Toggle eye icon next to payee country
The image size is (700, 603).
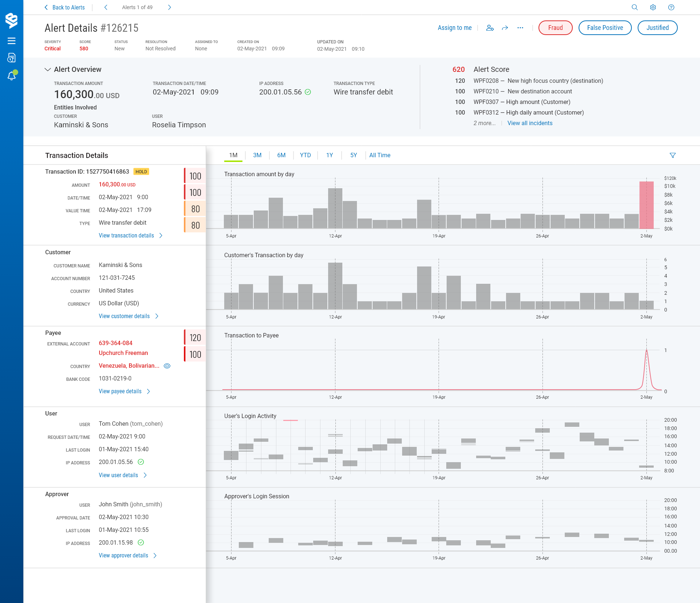[167, 366]
